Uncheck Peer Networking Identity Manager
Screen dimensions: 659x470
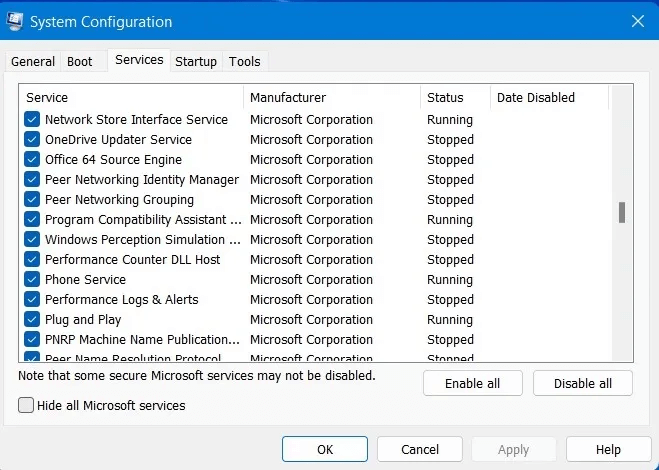click(x=32, y=180)
